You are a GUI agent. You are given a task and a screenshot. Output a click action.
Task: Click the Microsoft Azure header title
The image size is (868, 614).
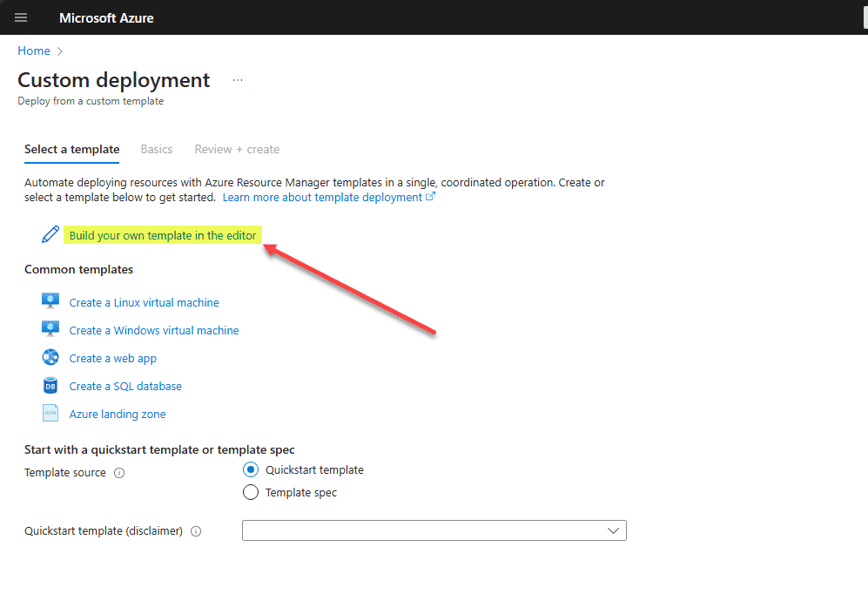[x=106, y=18]
